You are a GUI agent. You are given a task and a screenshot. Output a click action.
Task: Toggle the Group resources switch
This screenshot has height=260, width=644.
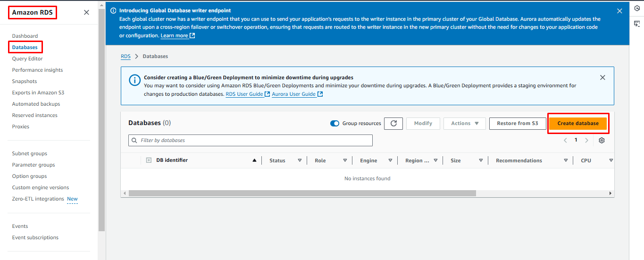click(x=335, y=124)
